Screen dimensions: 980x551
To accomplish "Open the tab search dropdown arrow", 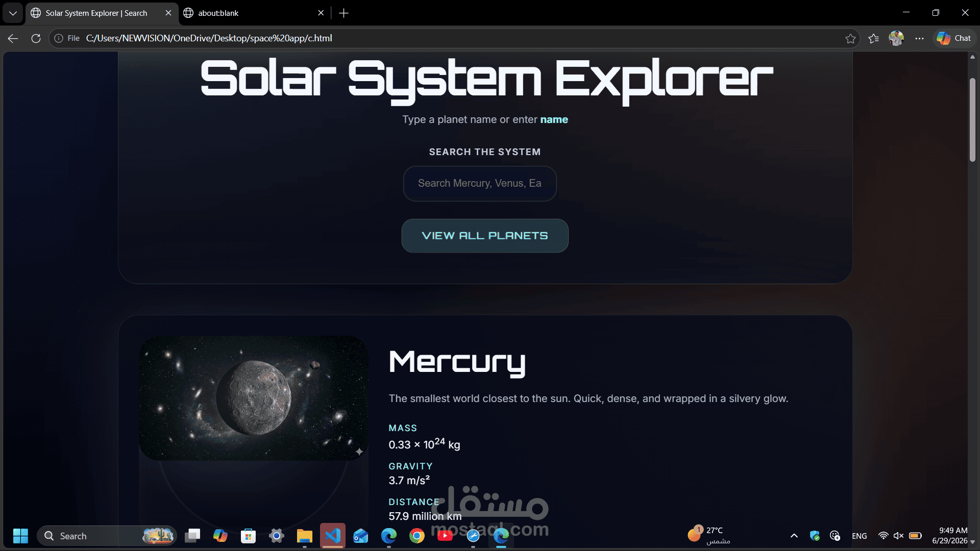I will (x=13, y=13).
